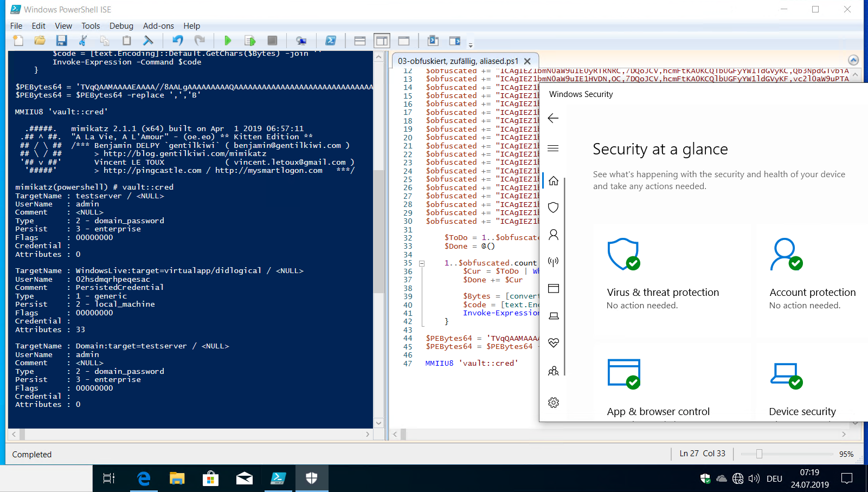Open Family options sidebar icon
This screenshot has height=492, width=868.
point(553,371)
